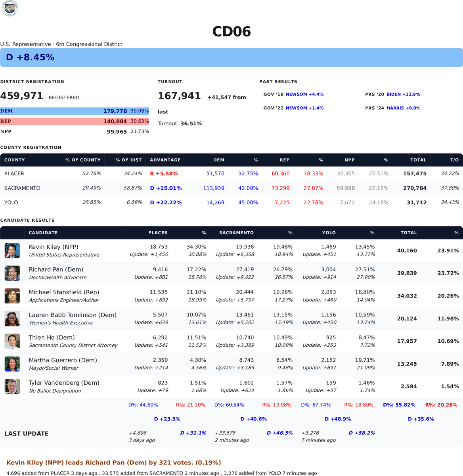Click the YOLO candidate results column header

tap(329, 233)
